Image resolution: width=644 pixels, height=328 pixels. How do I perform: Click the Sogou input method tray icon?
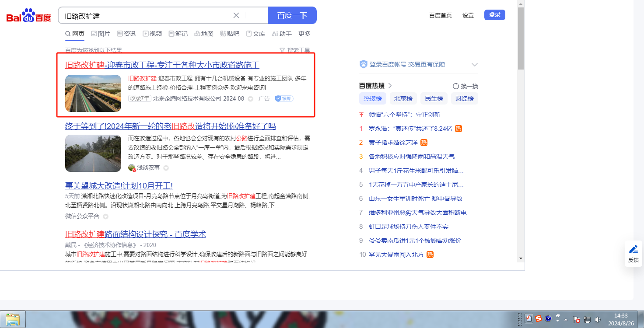539,319
